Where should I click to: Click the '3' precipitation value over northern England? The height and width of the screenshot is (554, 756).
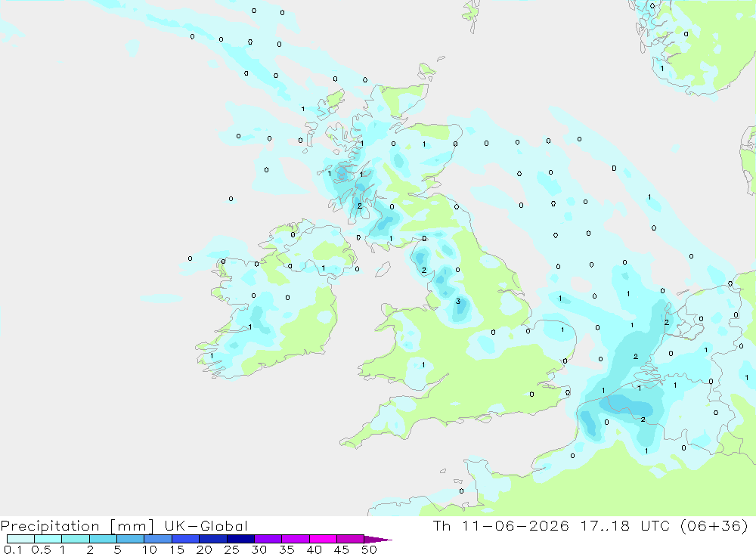[x=458, y=302]
